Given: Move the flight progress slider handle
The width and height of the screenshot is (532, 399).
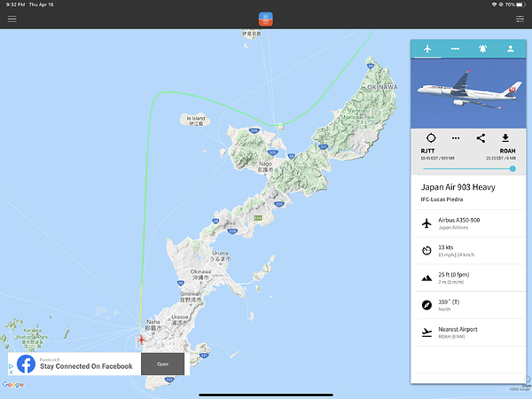Looking at the screenshot, I should tap(512, 168).
